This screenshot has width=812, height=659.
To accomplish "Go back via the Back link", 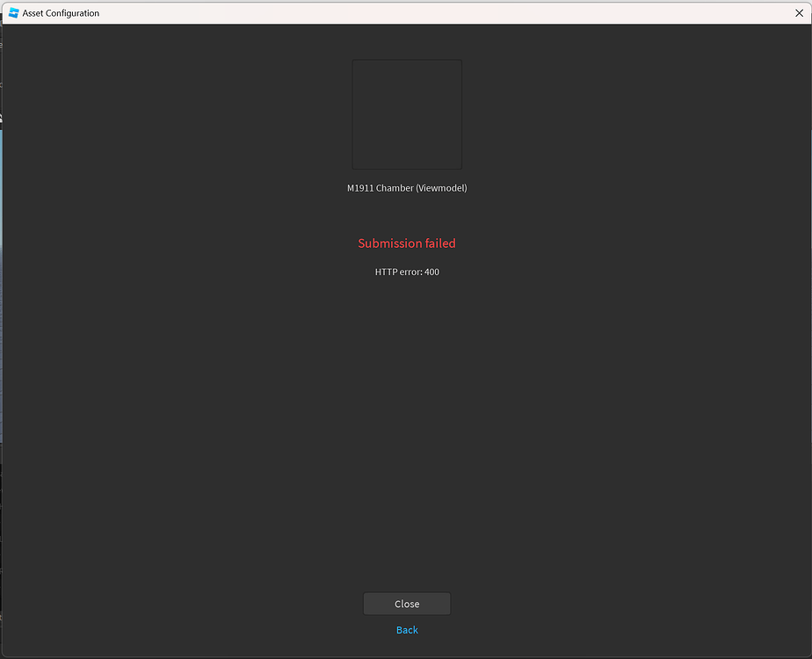I will 407,630.
